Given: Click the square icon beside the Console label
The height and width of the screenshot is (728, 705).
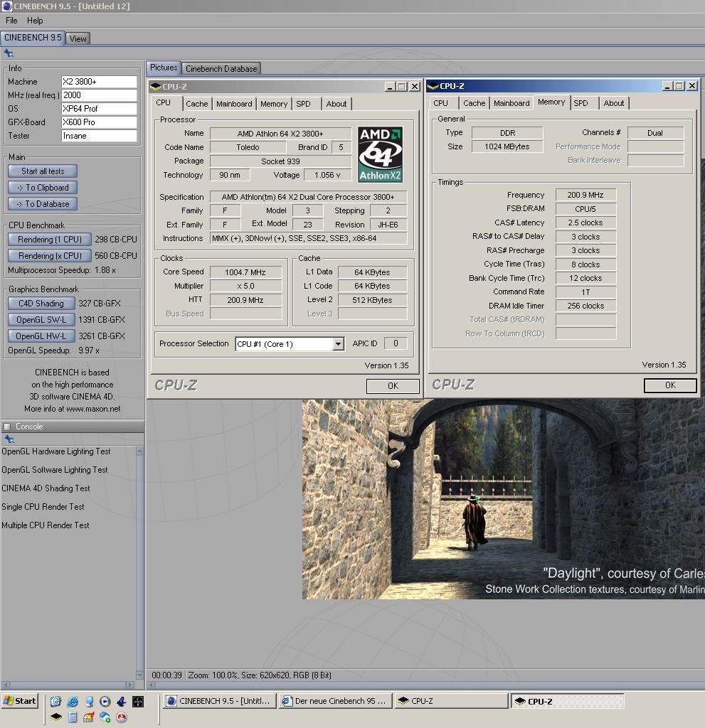Looking at the screenshot, I should point(7,427).
